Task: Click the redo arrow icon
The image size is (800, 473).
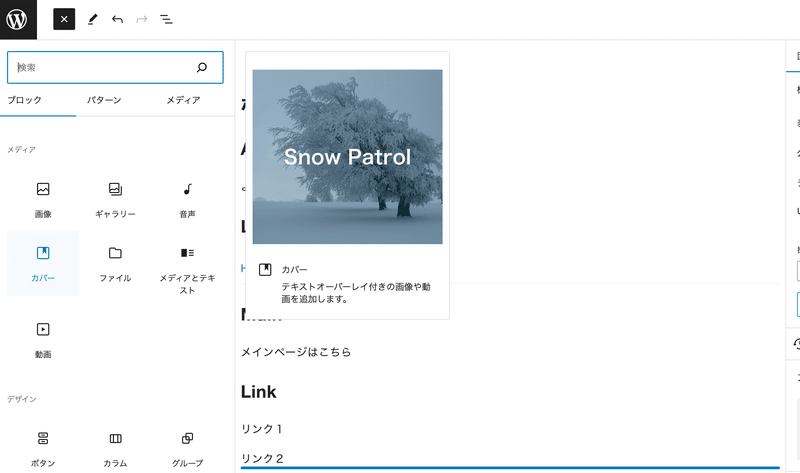Action: 142,19
